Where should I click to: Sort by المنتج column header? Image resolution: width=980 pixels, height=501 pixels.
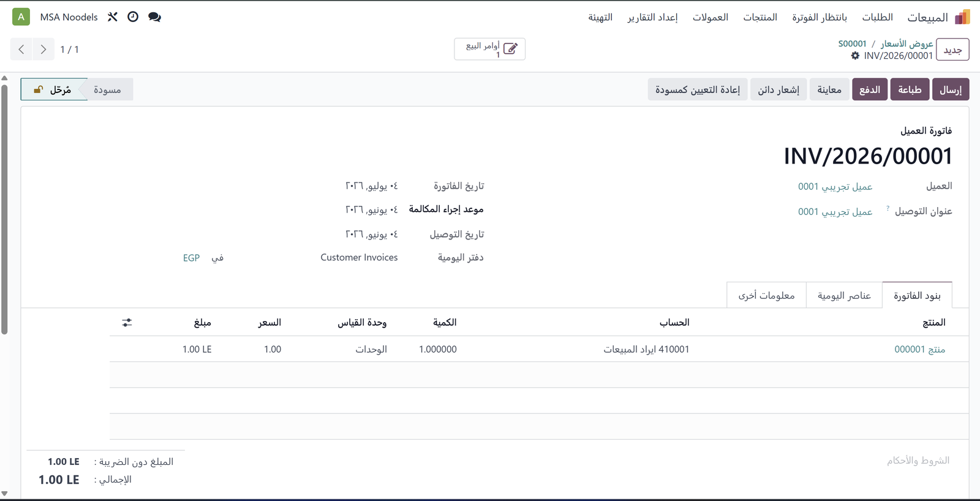pyautogui.click(x=934, y=322)
